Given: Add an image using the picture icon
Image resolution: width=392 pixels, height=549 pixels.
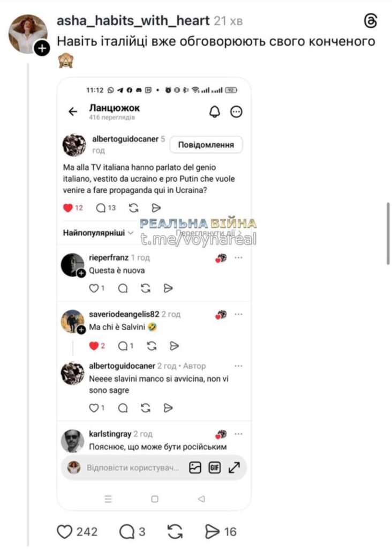Looking at the screenshot, I should (195, 468).
